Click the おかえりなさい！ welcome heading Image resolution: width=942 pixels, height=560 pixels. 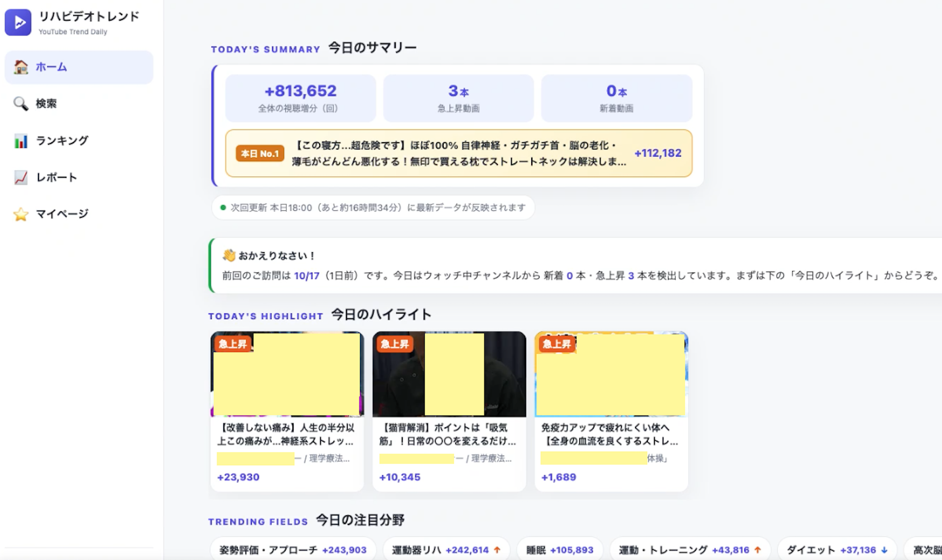point(269,255)
